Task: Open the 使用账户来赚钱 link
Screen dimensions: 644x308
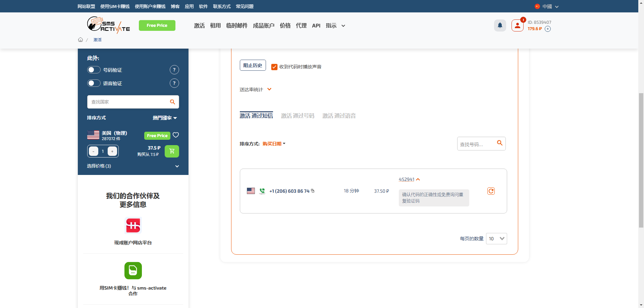Action: coord(150,6)
